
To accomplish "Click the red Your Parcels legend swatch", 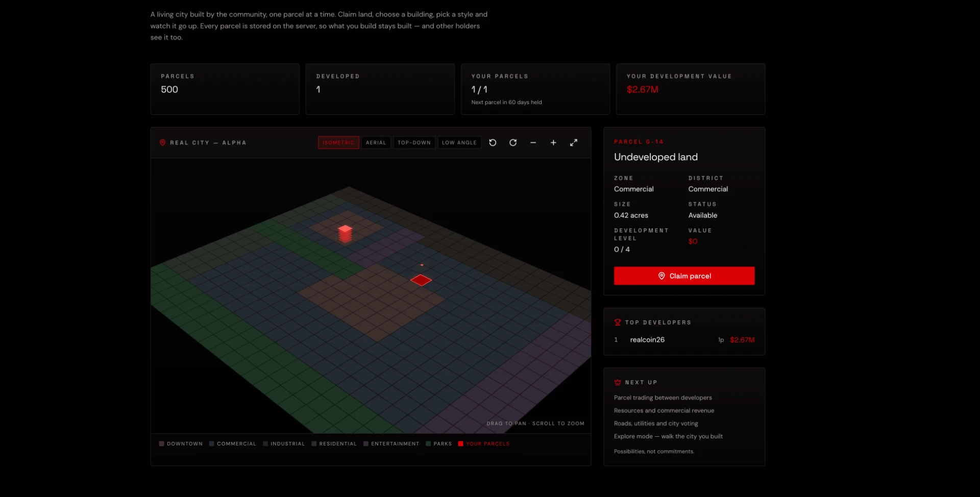I will pyautogui.click(x=460, y=444).
